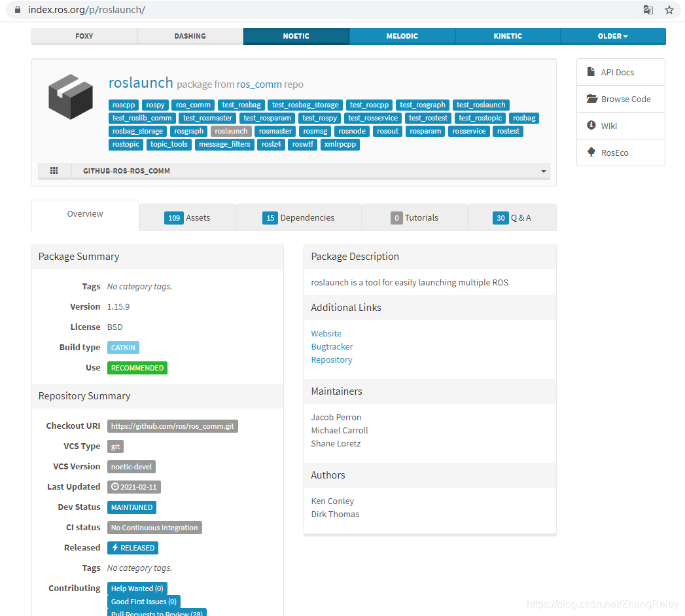Click the test_rosbag_storage package tag
685x616 pixels.
[x=305, y=105]
